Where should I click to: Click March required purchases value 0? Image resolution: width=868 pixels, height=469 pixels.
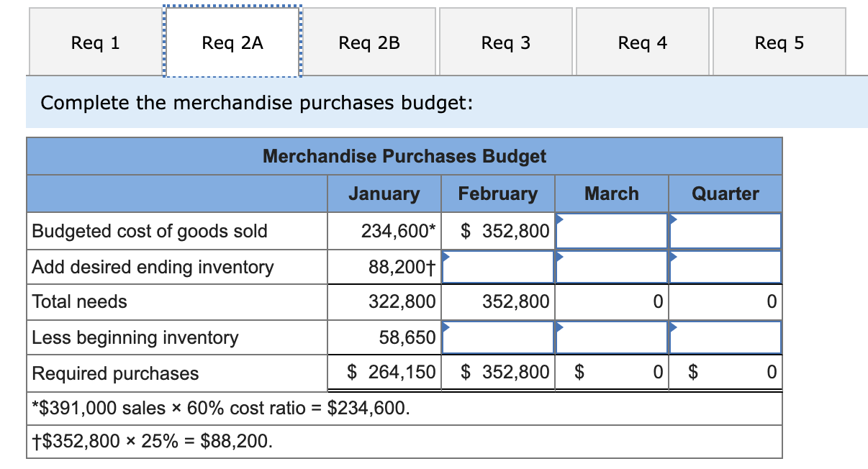tap(657, 373)
